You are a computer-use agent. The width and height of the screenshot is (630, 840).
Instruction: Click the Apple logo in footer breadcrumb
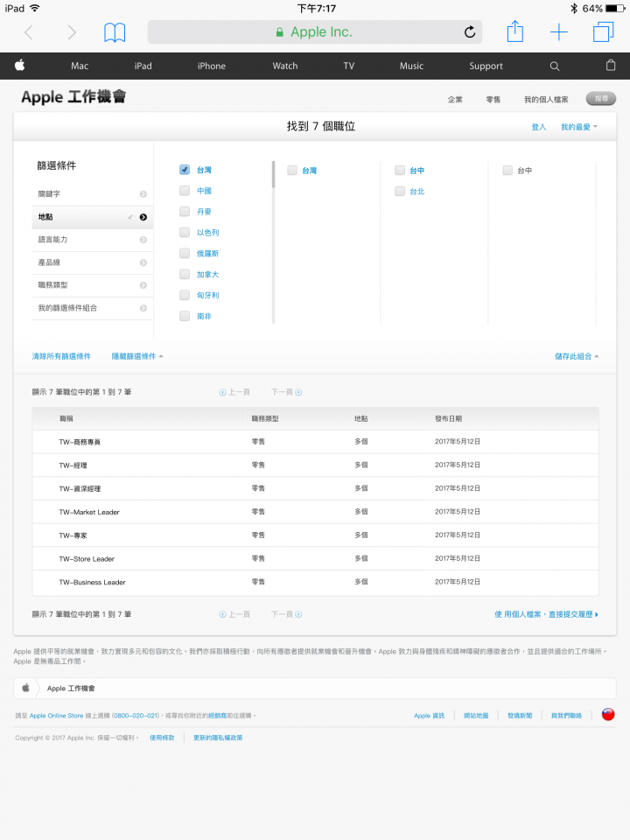[x=25, y=688]
